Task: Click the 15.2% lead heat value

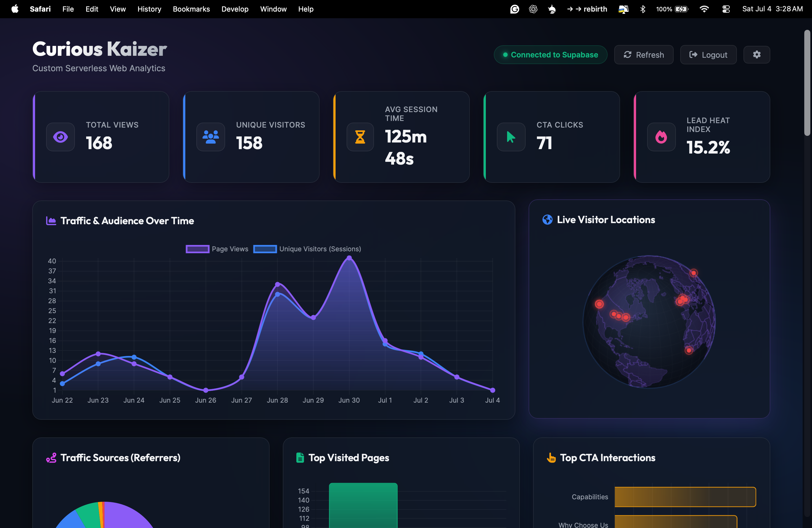Action: coord(708,147)
